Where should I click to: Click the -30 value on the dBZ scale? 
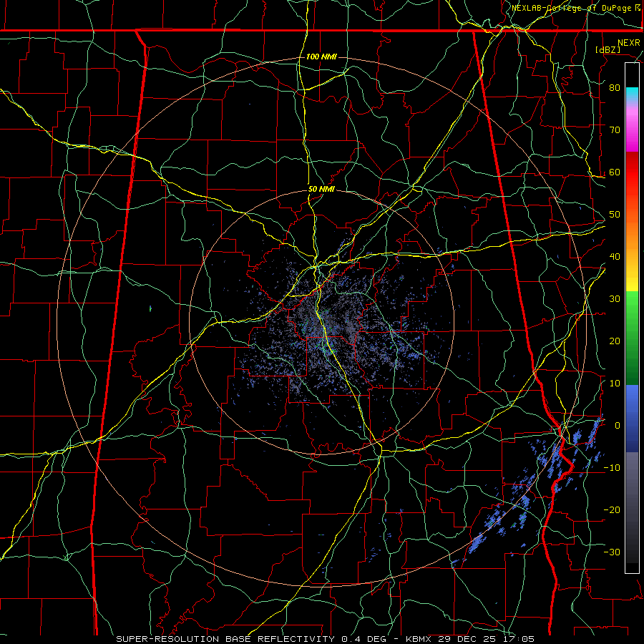click(x=612, y=552)
